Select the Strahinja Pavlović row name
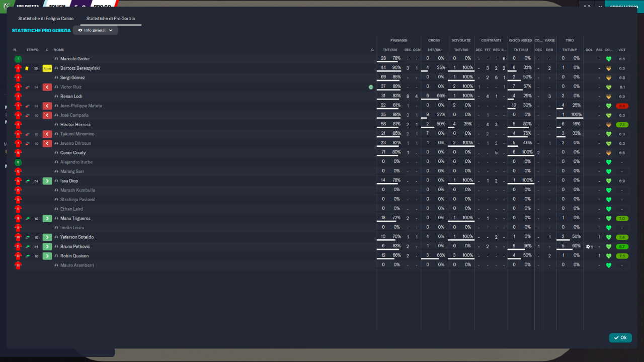This screenshot has width=644, height=362. pos(77,200)
